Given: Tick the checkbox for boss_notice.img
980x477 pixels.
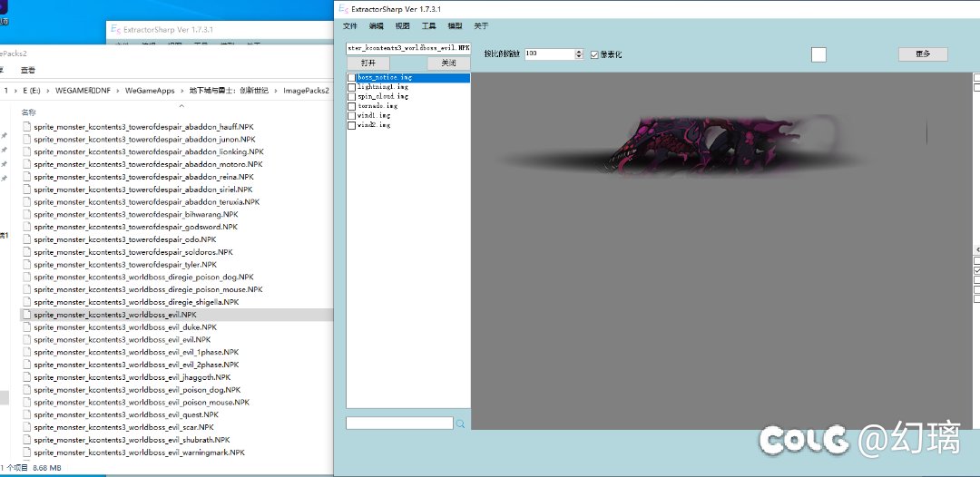Looking at the screenshot, I should (x=352, y=78).
